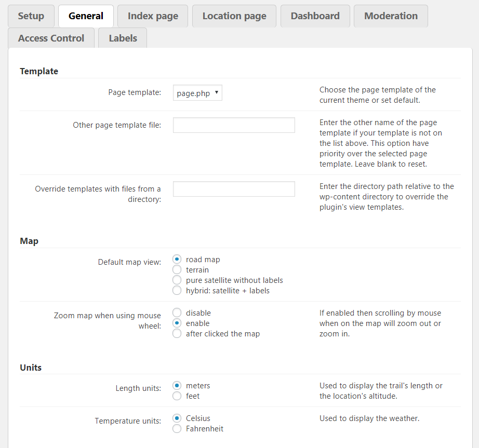The image size is (479, 448).
Task: Disable zoom map with mouse wheel
Action: [x=177, y=313]
